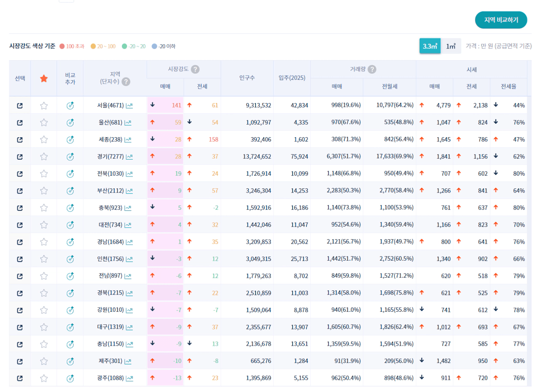
Task: Sort by 입주(2025) column header
Action: 292,78
